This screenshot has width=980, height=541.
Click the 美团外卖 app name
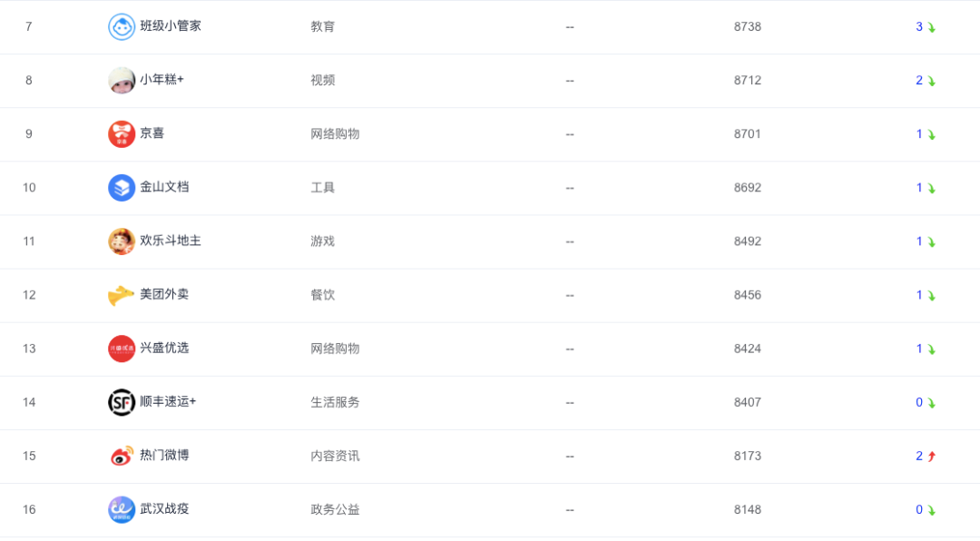pos(164,294)
